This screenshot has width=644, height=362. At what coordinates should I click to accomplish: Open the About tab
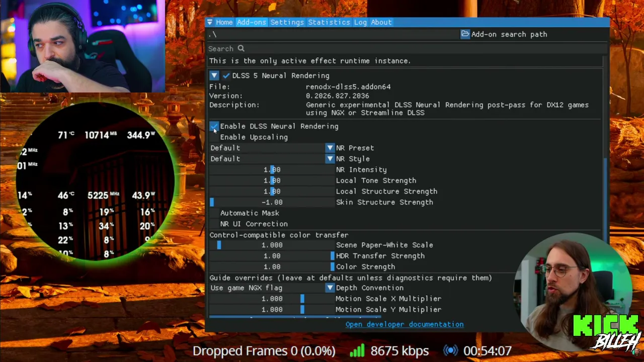tap(381, 22)
